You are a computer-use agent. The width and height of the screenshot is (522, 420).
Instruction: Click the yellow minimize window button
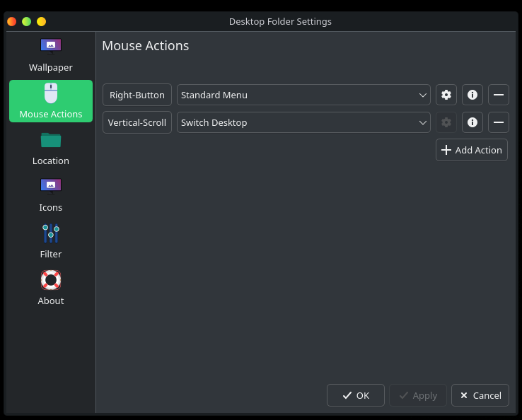41,21
